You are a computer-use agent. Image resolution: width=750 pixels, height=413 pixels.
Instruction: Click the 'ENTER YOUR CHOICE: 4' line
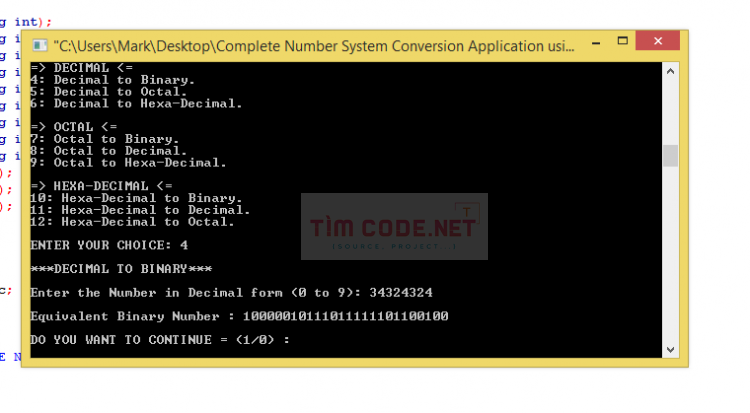tap(110, 246)
